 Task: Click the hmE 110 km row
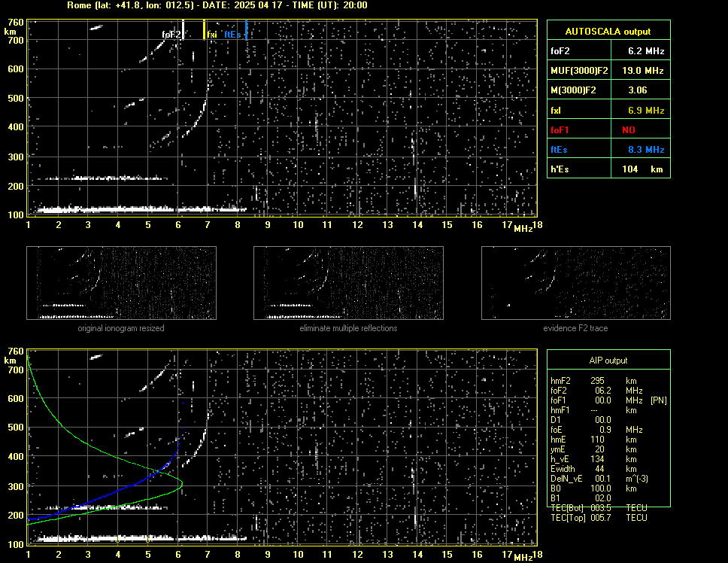tap(593, 440)
